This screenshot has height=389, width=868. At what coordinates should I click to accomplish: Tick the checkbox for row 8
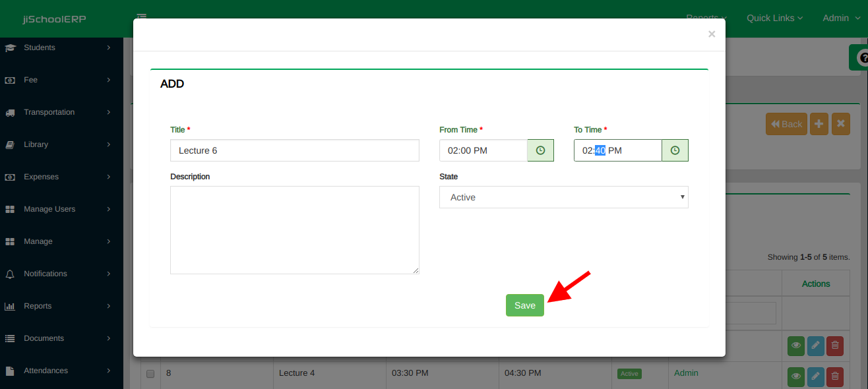point(150,374)
